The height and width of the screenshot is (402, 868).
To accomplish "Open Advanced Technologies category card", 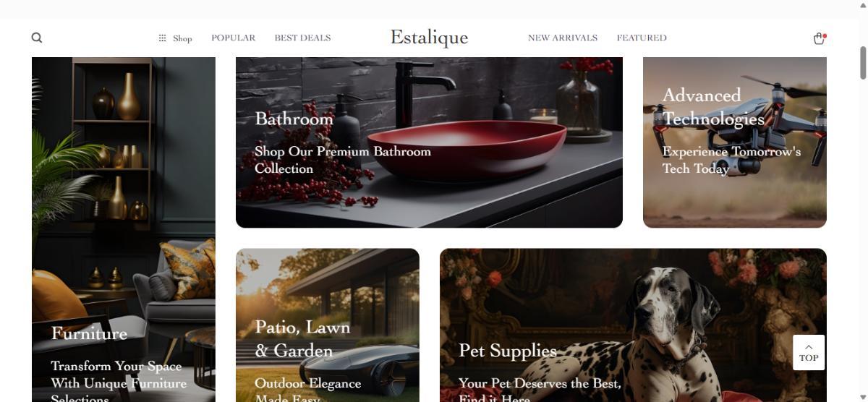I will pyautogui.click(x=735, y=142).
